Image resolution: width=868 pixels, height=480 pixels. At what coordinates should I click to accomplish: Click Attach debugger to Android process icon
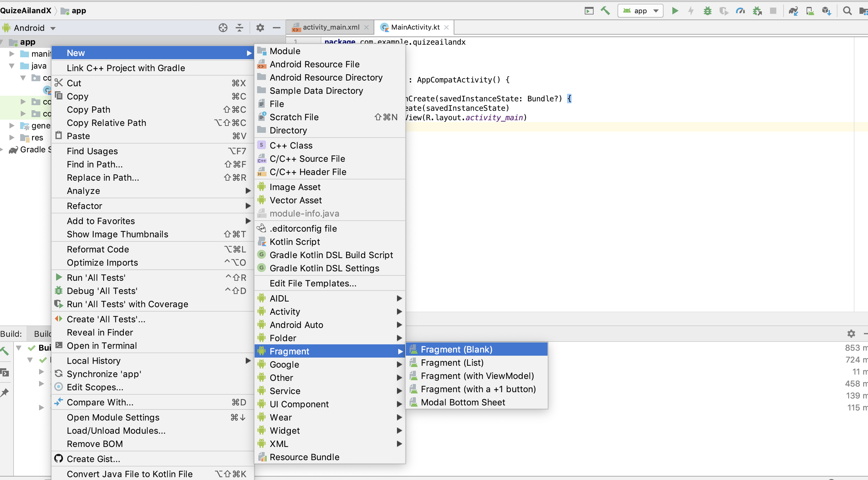point(757,11)
